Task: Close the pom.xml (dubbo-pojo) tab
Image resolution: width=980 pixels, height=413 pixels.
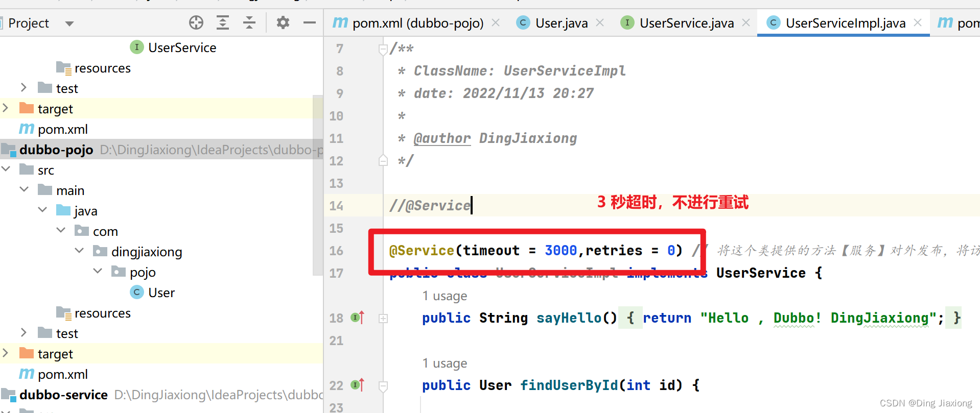Action: pos(496,23)
